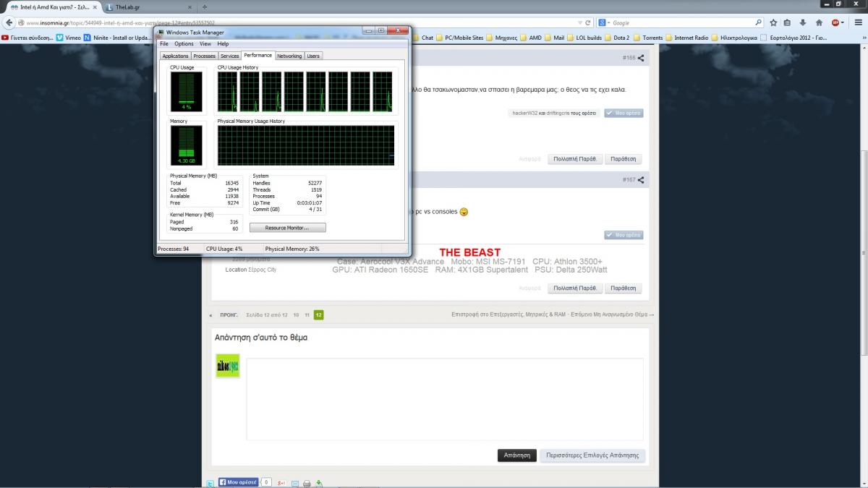Click the Firefox bookmark star icon

click(773, 22)
